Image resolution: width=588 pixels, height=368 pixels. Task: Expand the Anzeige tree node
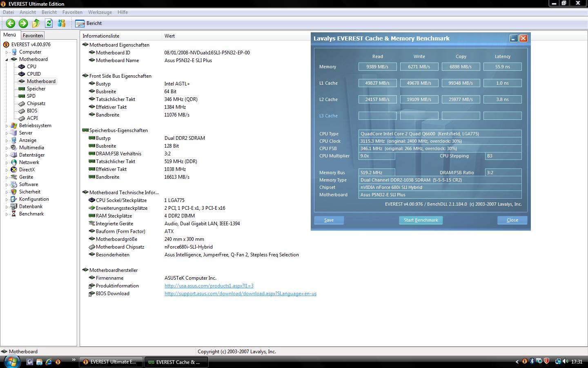(7, 141)
